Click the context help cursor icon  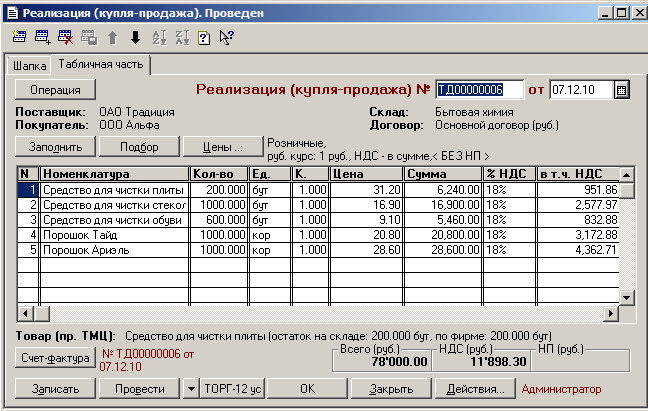pyautogui.click(x=226, y=38)
